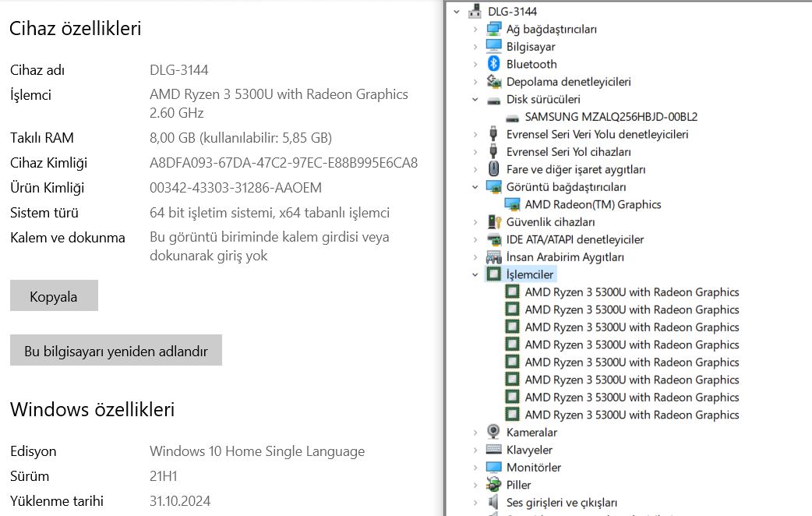812x516 pixels.
Task: Click the Görüntü bağdaştırıcıları display icon
Action: (494, 186)
